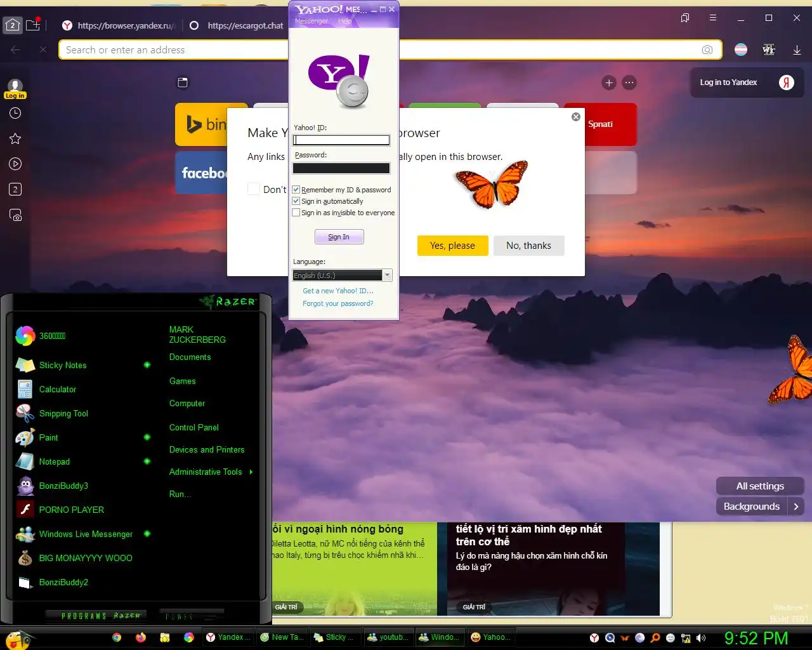This screenshot has height=650, width=812.
Task: Switch to the browser.yandex.ru tab
Action: (119, 25)
